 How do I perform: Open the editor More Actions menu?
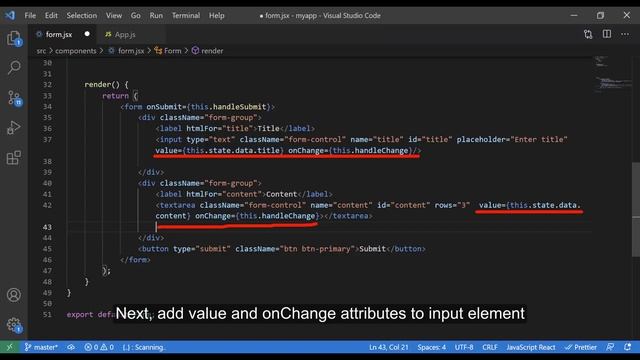[x=625, y=34]
